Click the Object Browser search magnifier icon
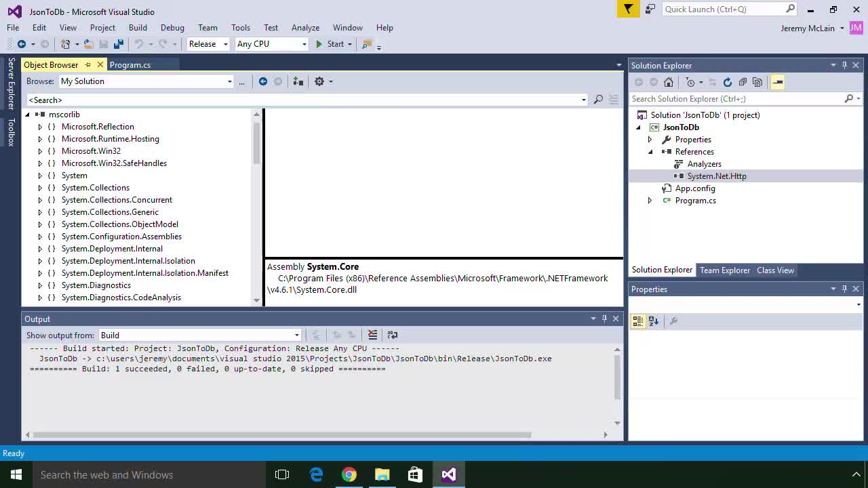 point(598,100)
